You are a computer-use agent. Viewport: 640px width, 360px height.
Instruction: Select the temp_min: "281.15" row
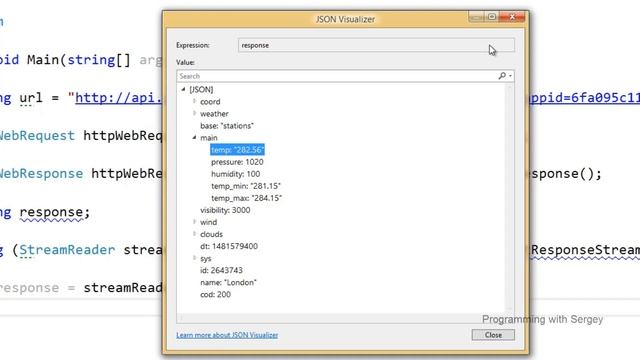[246, 186]
